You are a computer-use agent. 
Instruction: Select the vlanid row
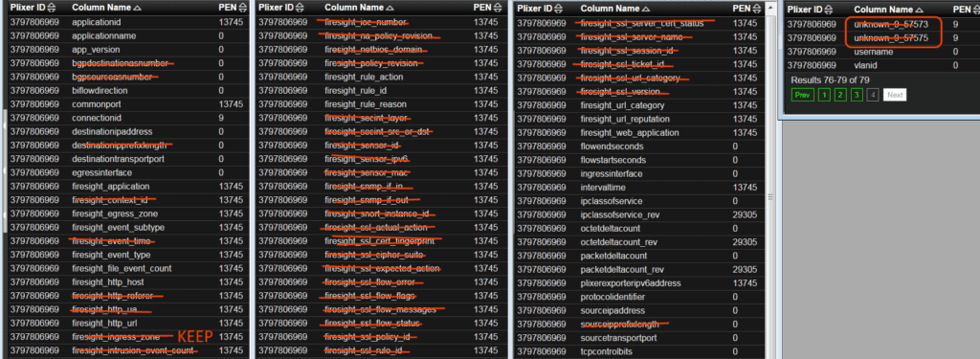click(x=881, y=66)
